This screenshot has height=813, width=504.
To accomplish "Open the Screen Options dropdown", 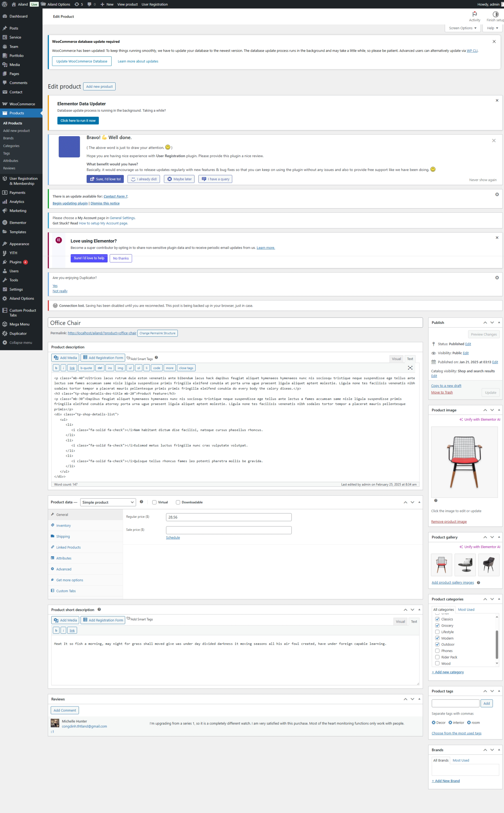I will [463, 28].
